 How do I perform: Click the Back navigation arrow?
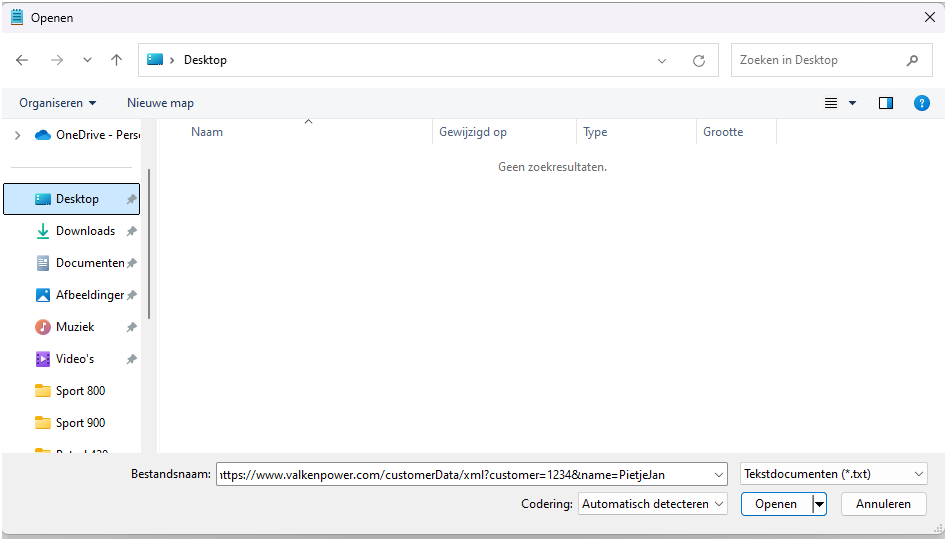coord(22,60)
